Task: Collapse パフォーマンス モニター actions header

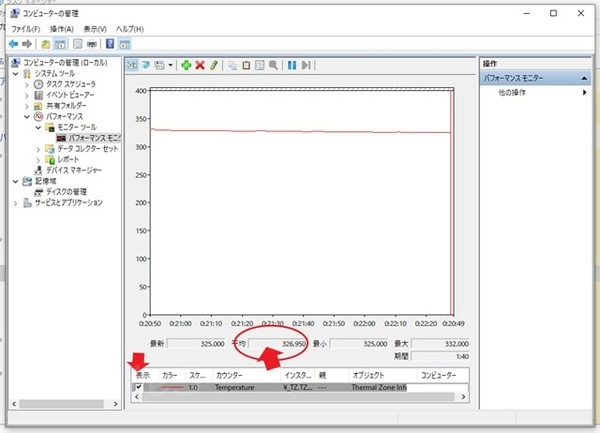Action: click(x=584, y=78)
